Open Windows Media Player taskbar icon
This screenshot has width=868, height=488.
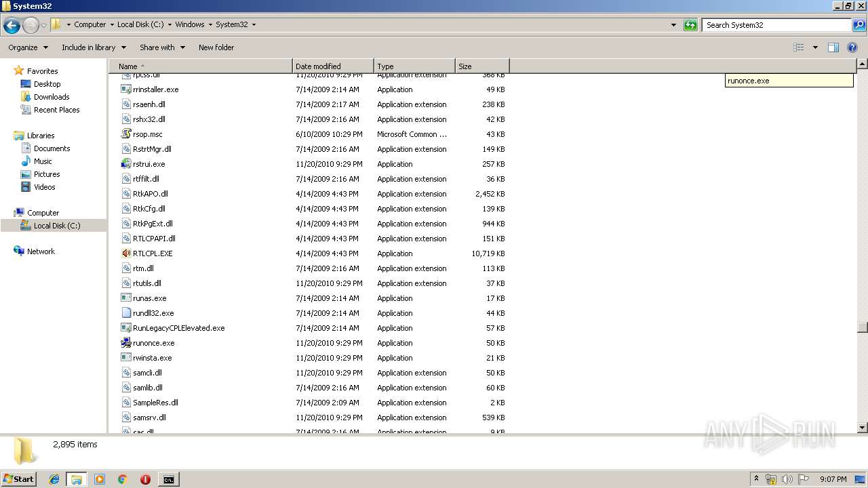coord(100,479)
